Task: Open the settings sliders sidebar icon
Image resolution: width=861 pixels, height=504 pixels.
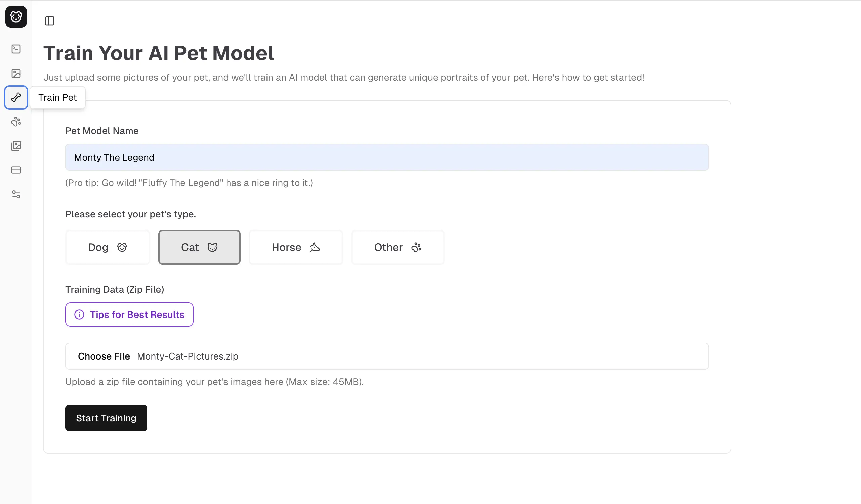Action: [x=16, y=195]
